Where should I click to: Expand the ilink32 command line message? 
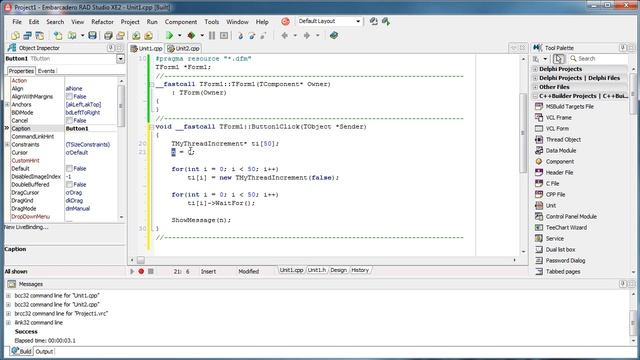[9, 322]
